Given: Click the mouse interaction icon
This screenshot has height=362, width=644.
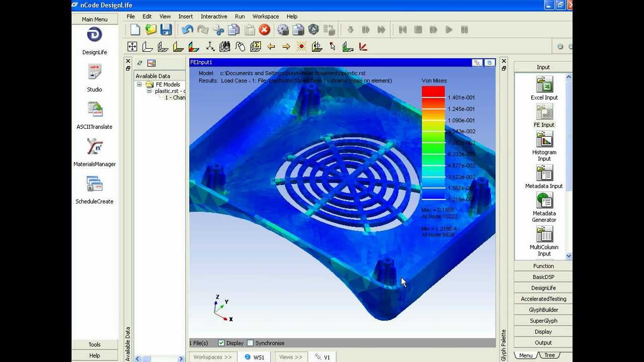Looking at the screenshot, I should (240, 47).
